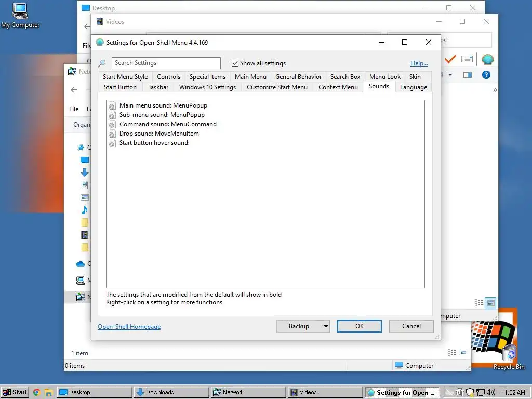
Task: Open the Open-Shell Homepage link
Action: tap(129, 327)
